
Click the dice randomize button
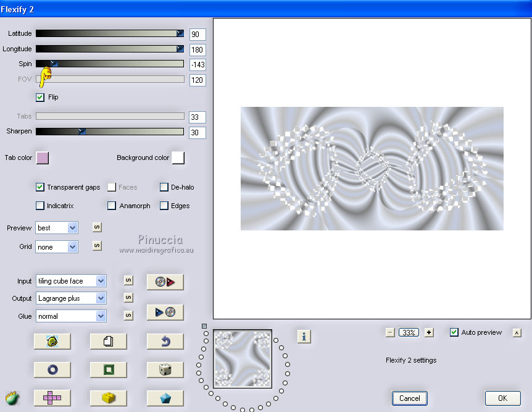pyautogui.click(x=165, y=369)
